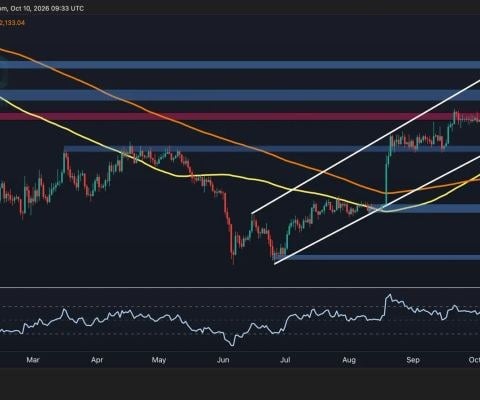480x400 pixels.
Task: Select the topmost blue horizontal zone
Action: coord(240,65)
